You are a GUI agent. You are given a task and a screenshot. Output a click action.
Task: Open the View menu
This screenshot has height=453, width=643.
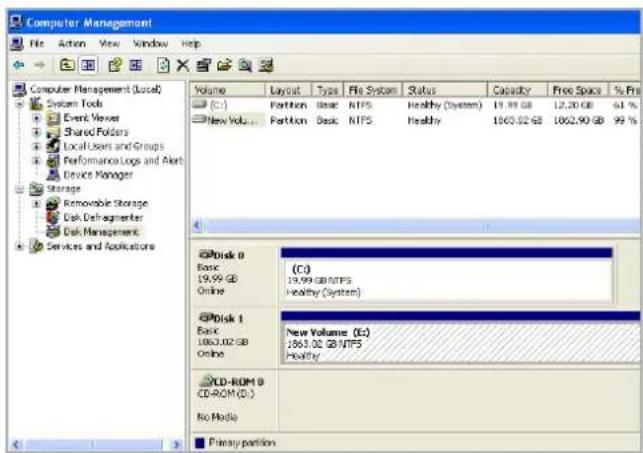(109, 43)
